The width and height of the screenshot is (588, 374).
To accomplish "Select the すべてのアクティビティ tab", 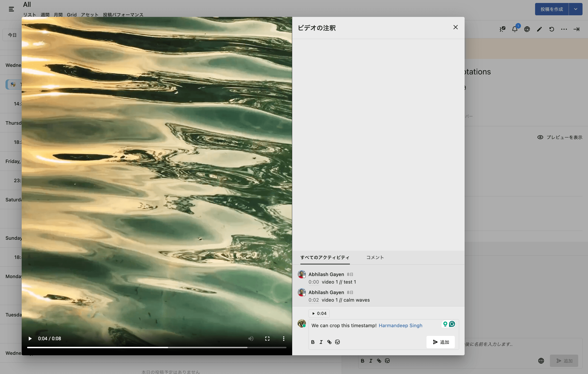I will [x=325, y=257].
